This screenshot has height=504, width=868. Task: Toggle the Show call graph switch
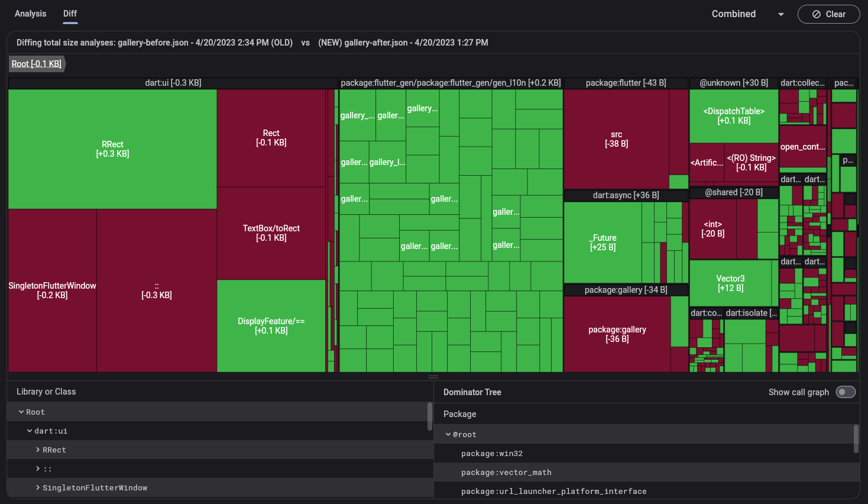[846, 392]
